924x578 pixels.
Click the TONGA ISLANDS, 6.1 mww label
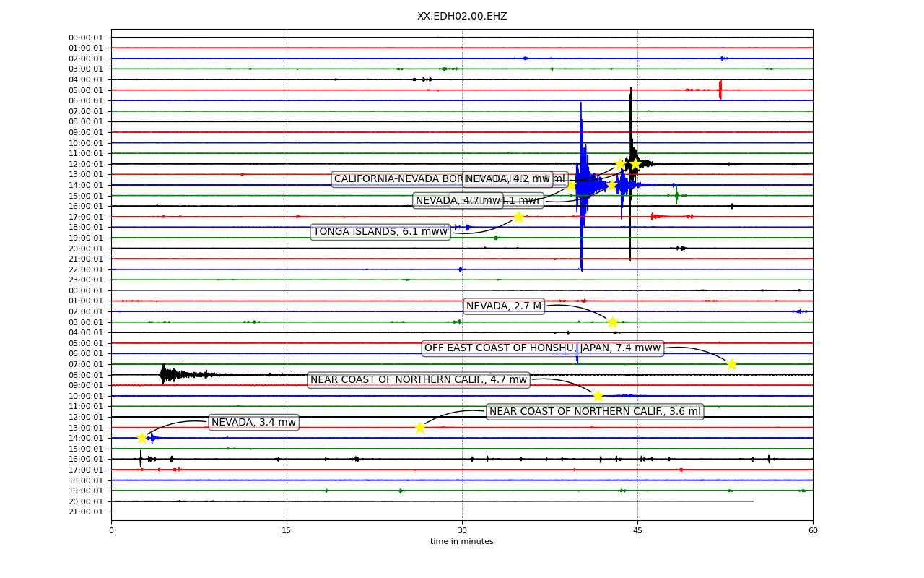380,232
